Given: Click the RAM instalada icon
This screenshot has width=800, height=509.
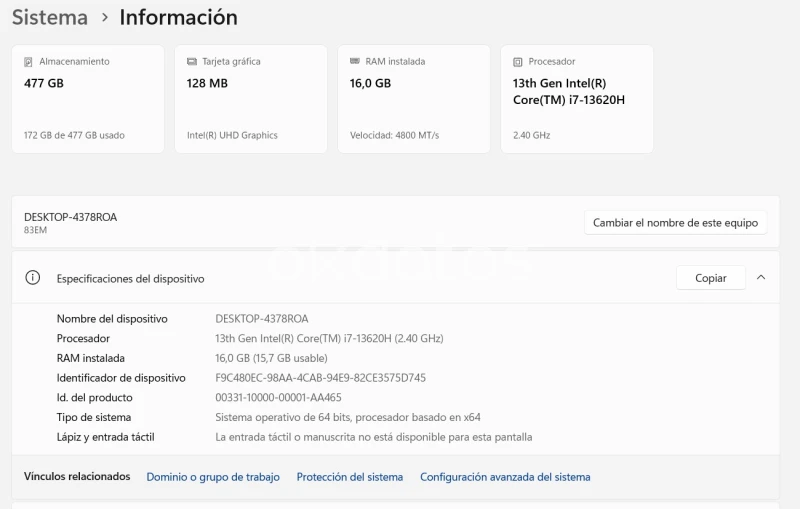Looking at the screenshot, I should (x=355, y=62).
